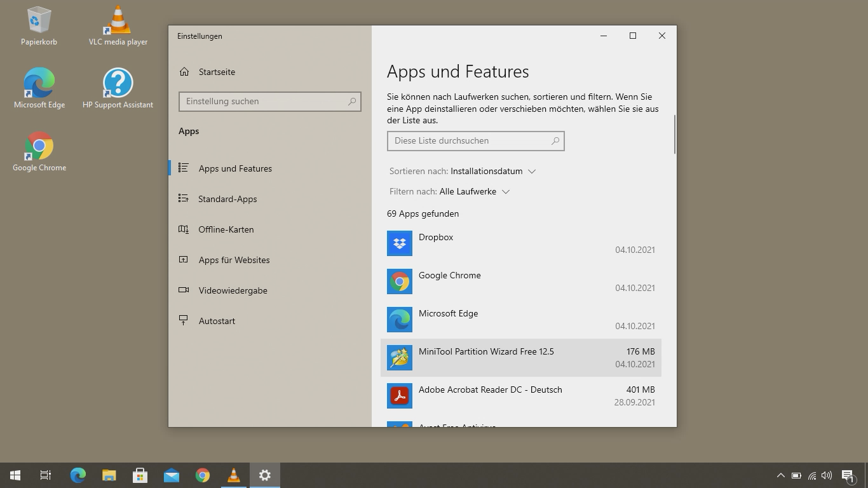
Task: Open File Explorer from the taskbar
Action: 109,475
